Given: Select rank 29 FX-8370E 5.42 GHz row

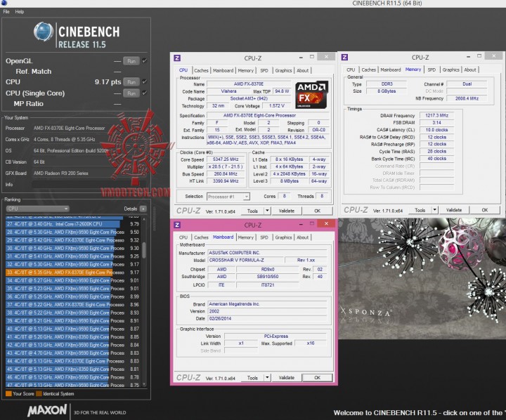Looking at the screenshot, I should tap(73, 240).
